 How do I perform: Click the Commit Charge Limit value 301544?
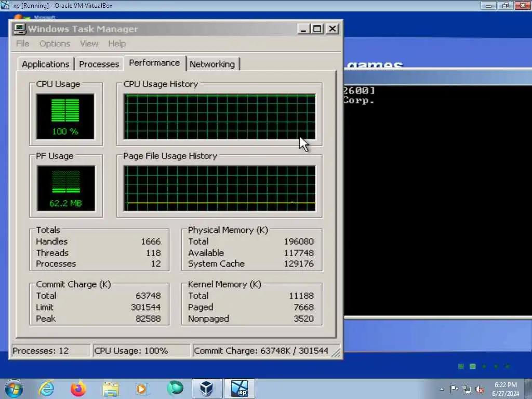tap(146, 307)
